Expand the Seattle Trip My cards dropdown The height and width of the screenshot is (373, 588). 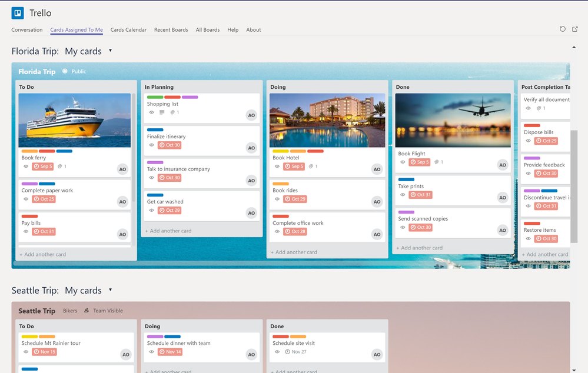click(x=110, y=290)
